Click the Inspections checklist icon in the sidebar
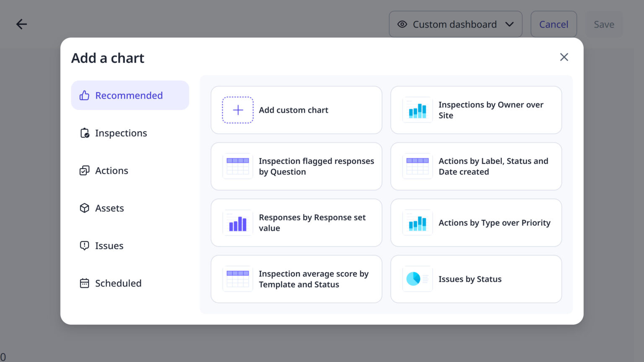Screen dimensions: 644x362 84,133
